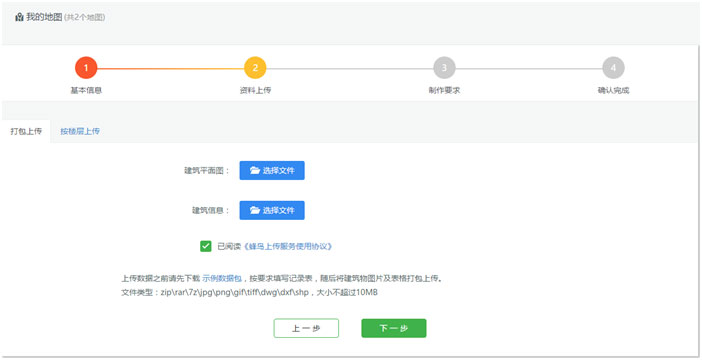The image size is (702, 360).
Task: Select the 基本信息 step label
Action: [86, 90]
